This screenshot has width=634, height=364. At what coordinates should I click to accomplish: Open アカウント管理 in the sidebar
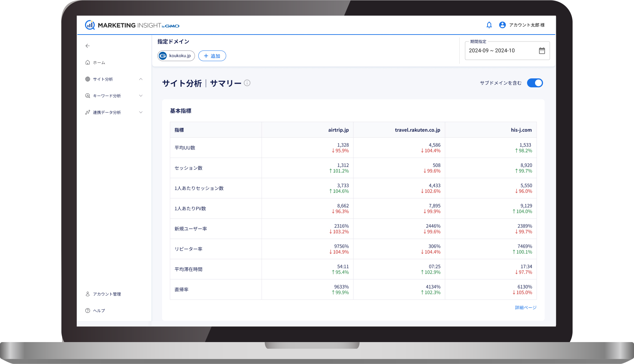pos(107,294)
